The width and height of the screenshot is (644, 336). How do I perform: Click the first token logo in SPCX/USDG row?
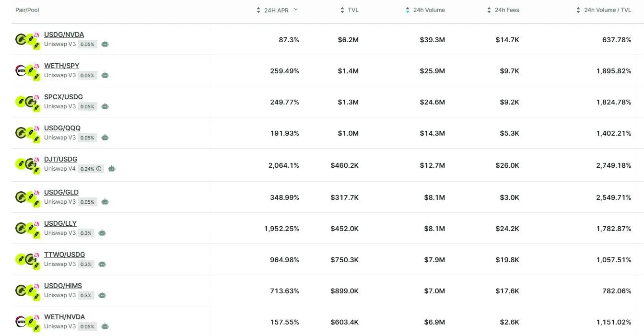(x=21, y=102)
